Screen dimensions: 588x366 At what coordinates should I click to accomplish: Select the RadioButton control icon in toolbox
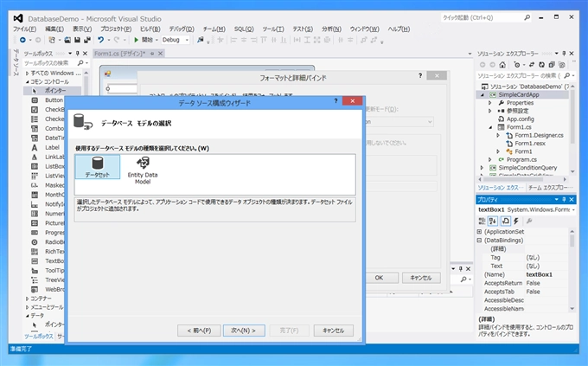(35, 242)
